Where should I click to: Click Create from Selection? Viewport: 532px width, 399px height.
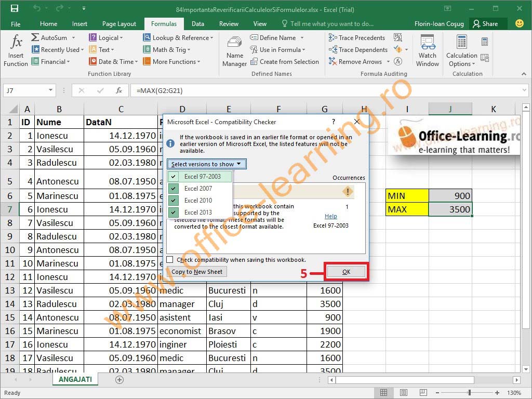[x=284, y=61]
